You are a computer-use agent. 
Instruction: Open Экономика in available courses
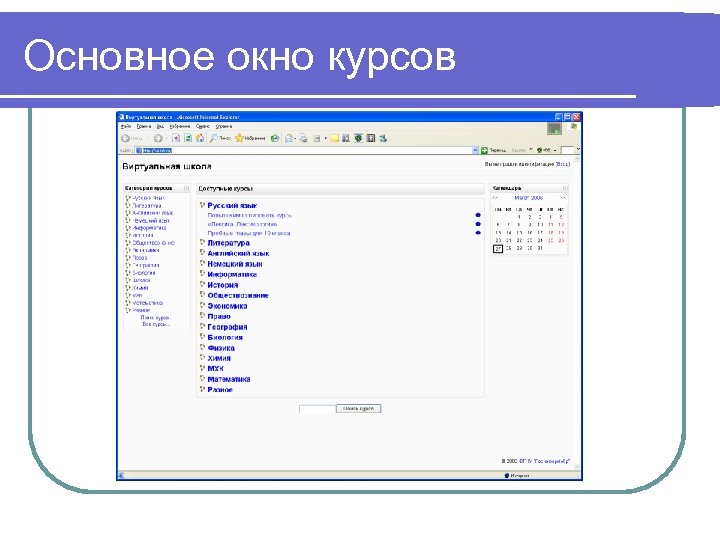(x=227, y=306)
